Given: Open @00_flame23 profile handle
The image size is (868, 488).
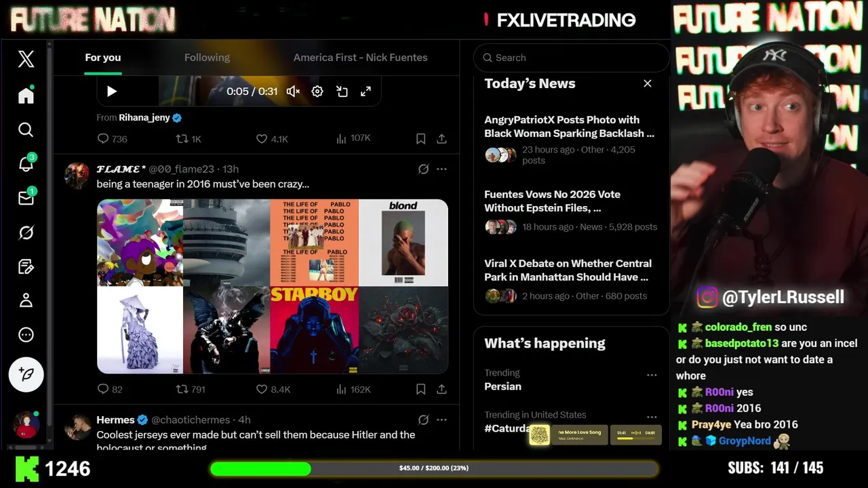Looking at the screenshot, I should pos(181,169).
